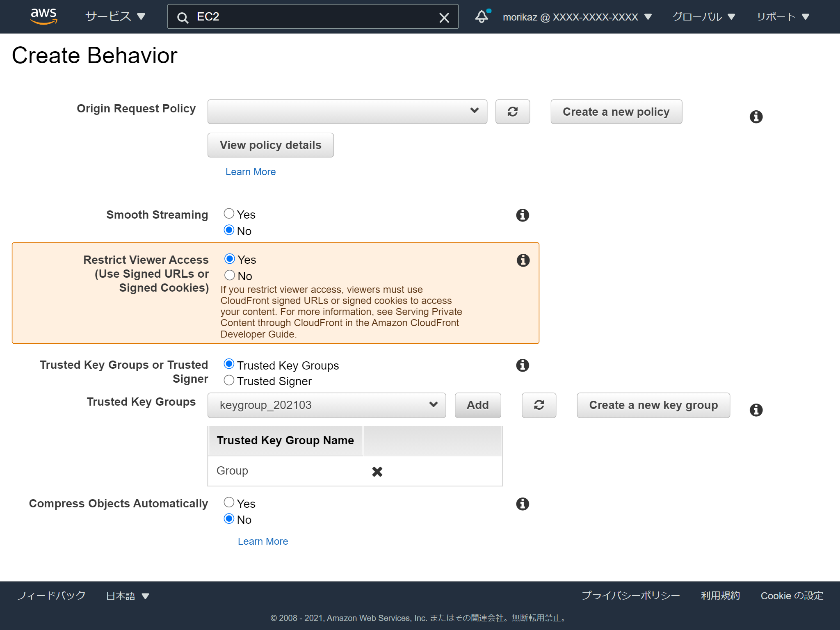Viewport: 840px width, 630px height.
Task: Click the AWS logo in the navbar
Action: pos(43,16)
